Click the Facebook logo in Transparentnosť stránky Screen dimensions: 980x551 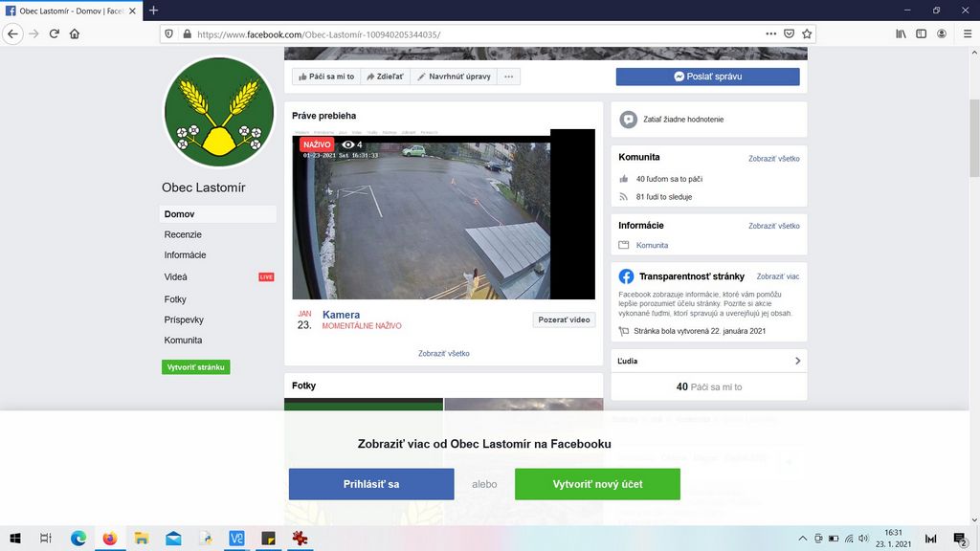(x=626, y=276)
